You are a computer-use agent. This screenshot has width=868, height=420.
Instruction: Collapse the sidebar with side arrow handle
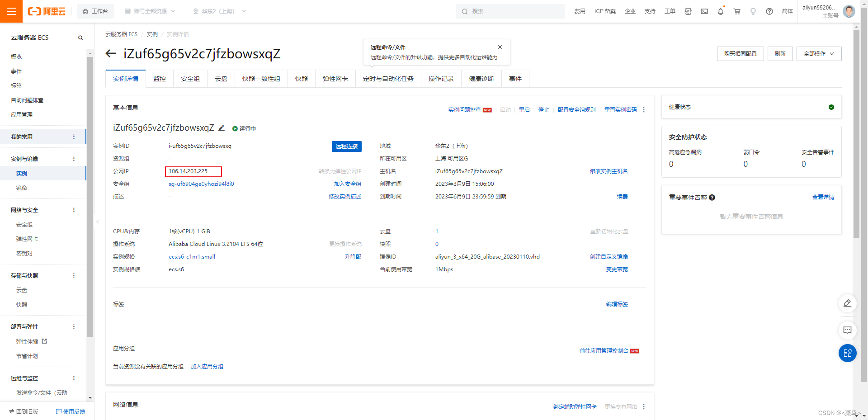(97, 222)
